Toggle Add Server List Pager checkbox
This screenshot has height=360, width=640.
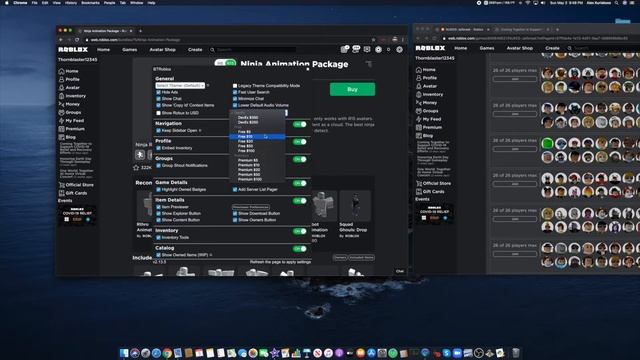tap(235, 190)
